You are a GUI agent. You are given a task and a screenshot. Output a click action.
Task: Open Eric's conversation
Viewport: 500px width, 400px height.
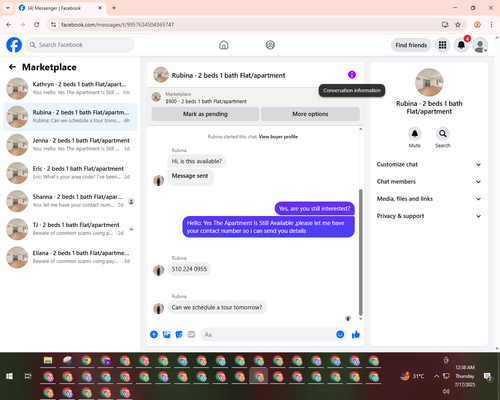(70, 173)
